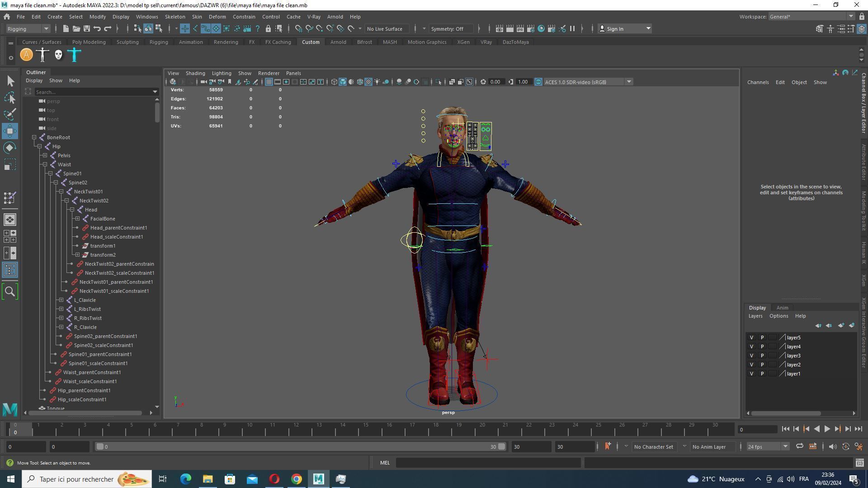
Task: Go to start of playback range
Action: click(x=785, y=429)
